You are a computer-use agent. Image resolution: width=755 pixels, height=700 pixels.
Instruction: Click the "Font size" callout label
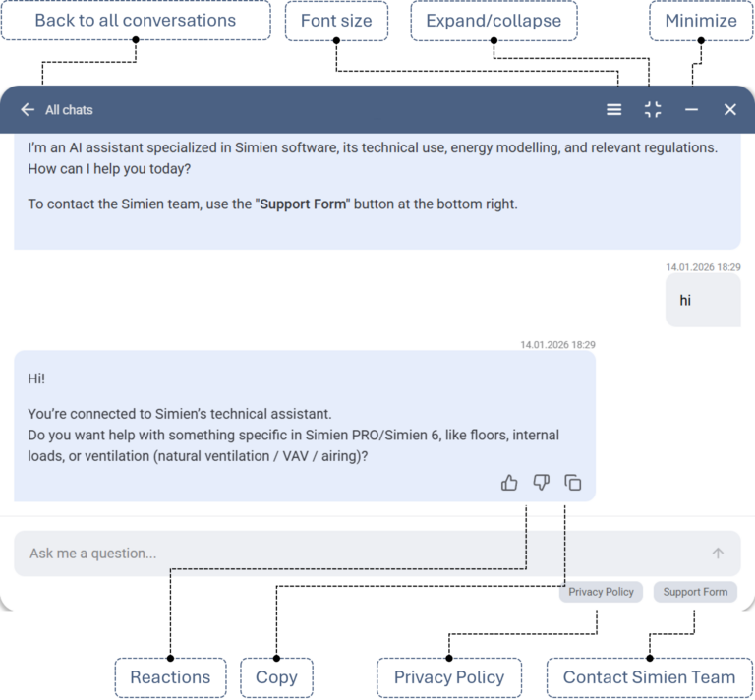(336, 21)
